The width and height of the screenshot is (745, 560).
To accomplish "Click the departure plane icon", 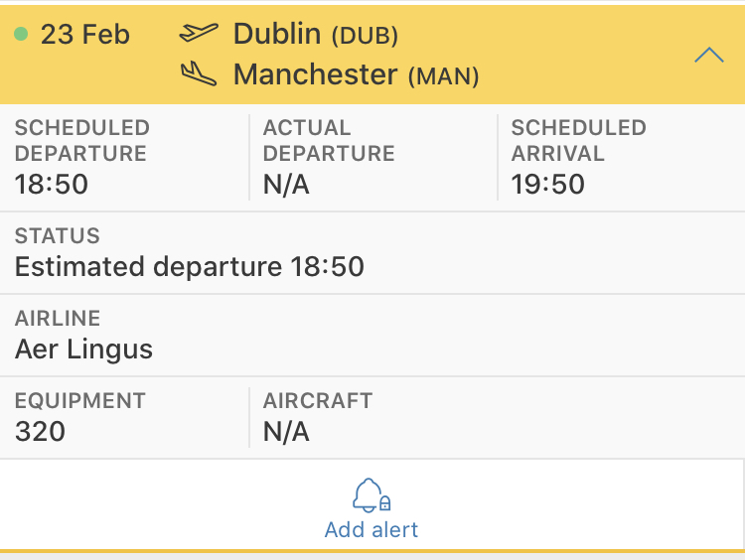I will click(x=199, y=34).
